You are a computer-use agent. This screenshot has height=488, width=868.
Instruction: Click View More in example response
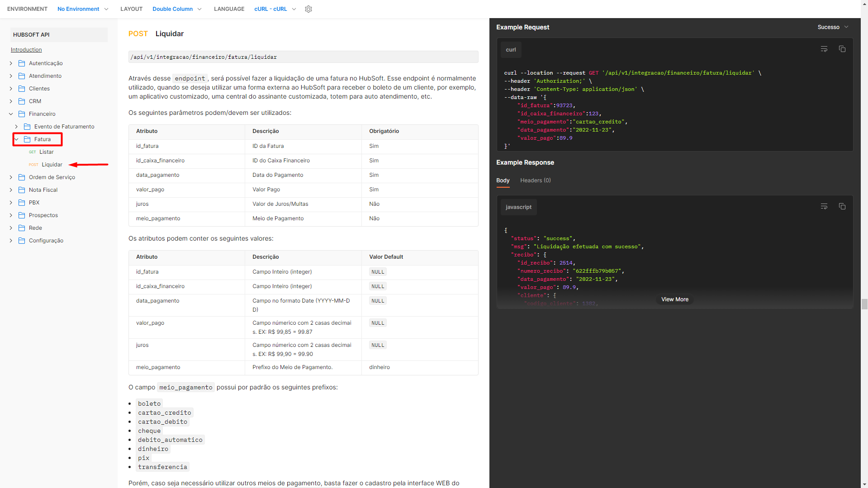tap(675, 299)
